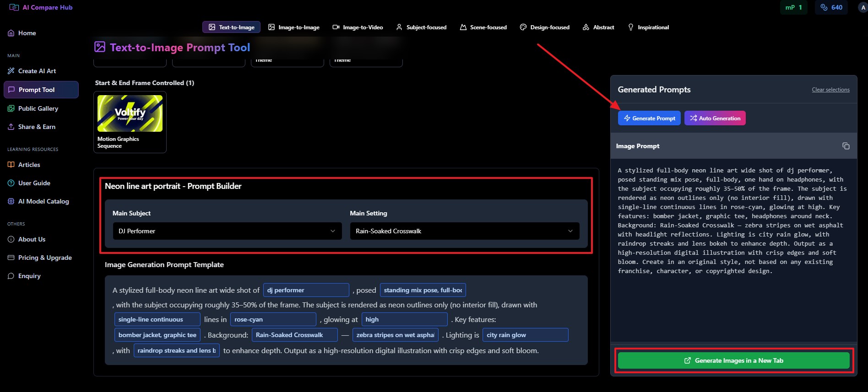Image resolution: width=868 pixels, height=392 pixels.
Task: Click the Public Gallery images icon
Action: point(11,108)
